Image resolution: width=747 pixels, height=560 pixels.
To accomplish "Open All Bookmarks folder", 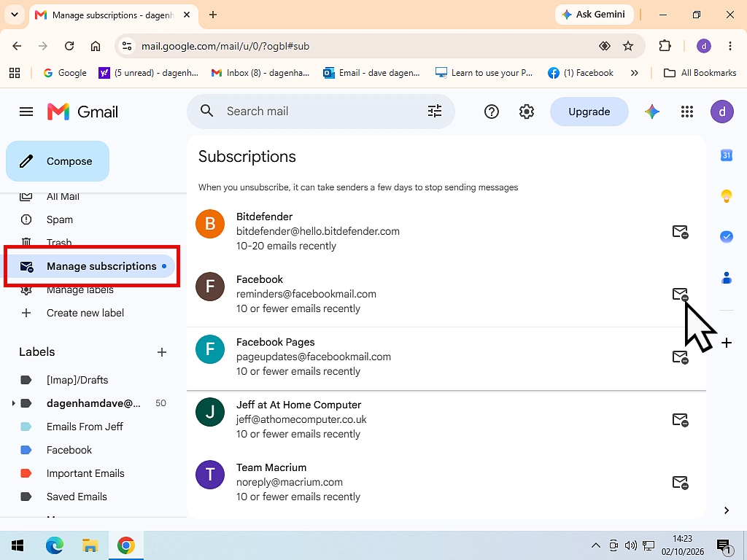I will (x=700, y=73).
